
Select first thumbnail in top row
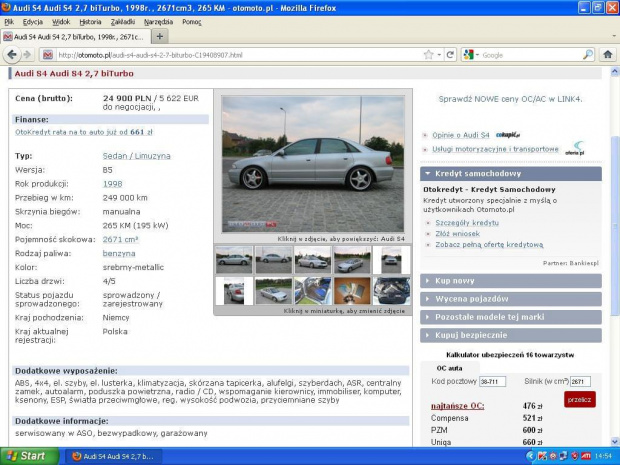[234, 260]
